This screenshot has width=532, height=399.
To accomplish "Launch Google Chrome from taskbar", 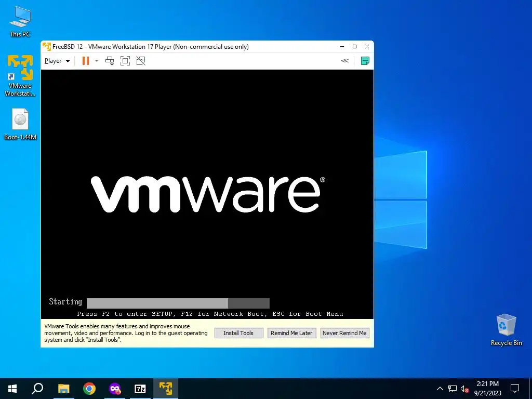I will pyautogui.click(x=89, y=389).
